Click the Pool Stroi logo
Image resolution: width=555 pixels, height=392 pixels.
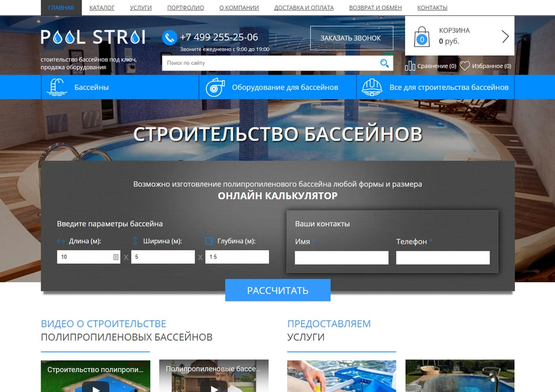93,37
